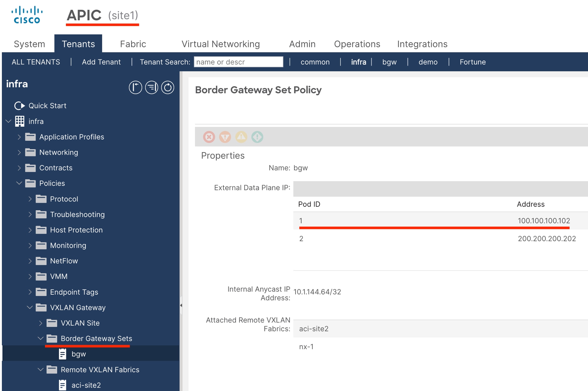Click Add Tenant link
This screenshot has height=391, width=588.
[101, 62]
